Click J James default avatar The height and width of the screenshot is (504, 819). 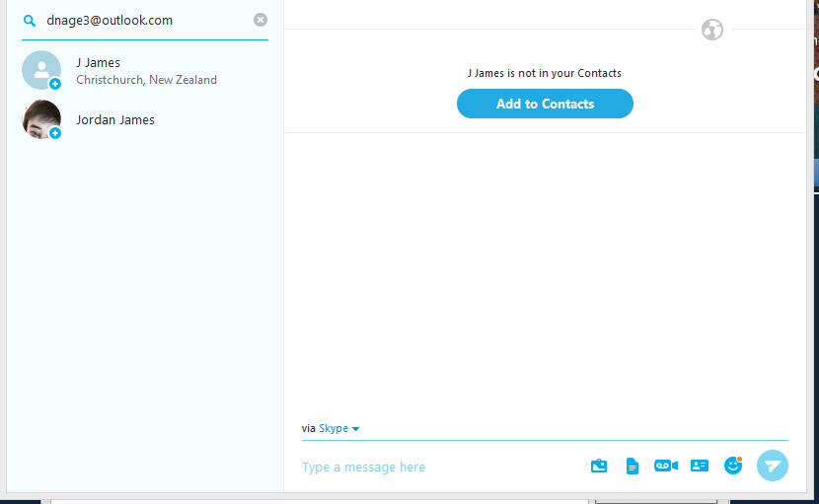tap(39, 68)
